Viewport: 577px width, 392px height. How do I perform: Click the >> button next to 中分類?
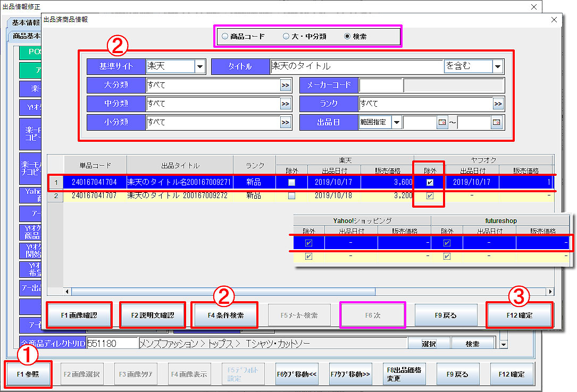(x=286, y=104)
